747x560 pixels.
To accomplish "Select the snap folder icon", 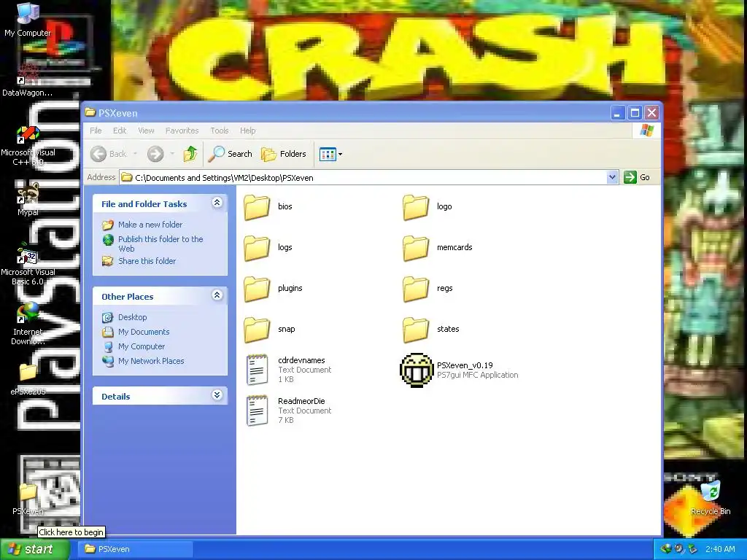I will tap(257, 330).
